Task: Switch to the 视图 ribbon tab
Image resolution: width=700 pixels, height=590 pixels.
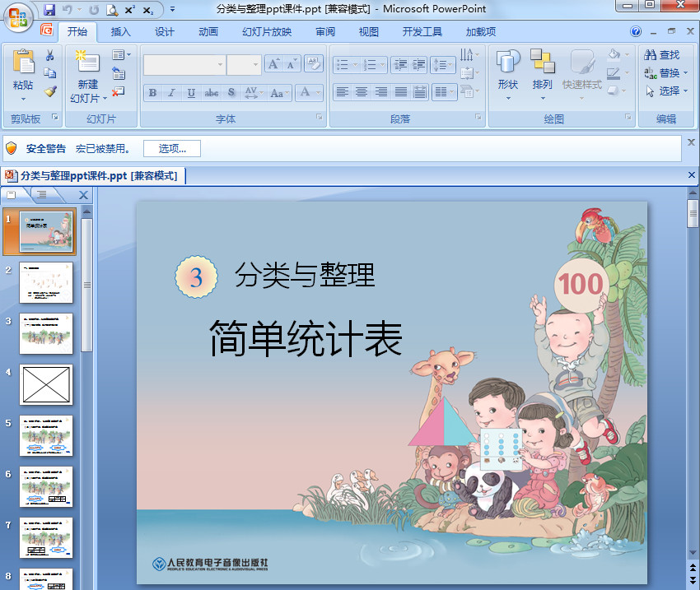Action: (x=369, y=31)
